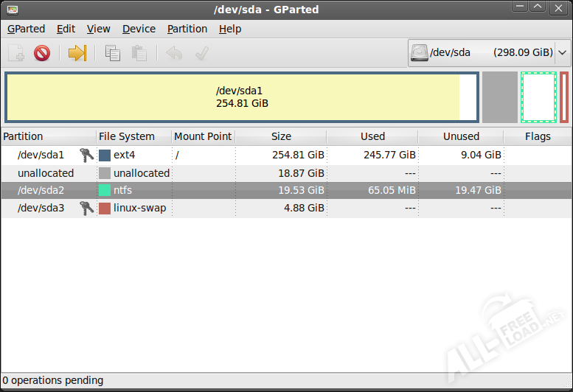Click the Copy partition toolbar icon
Viewport: 573px width, 392px height.
(113, 53)
